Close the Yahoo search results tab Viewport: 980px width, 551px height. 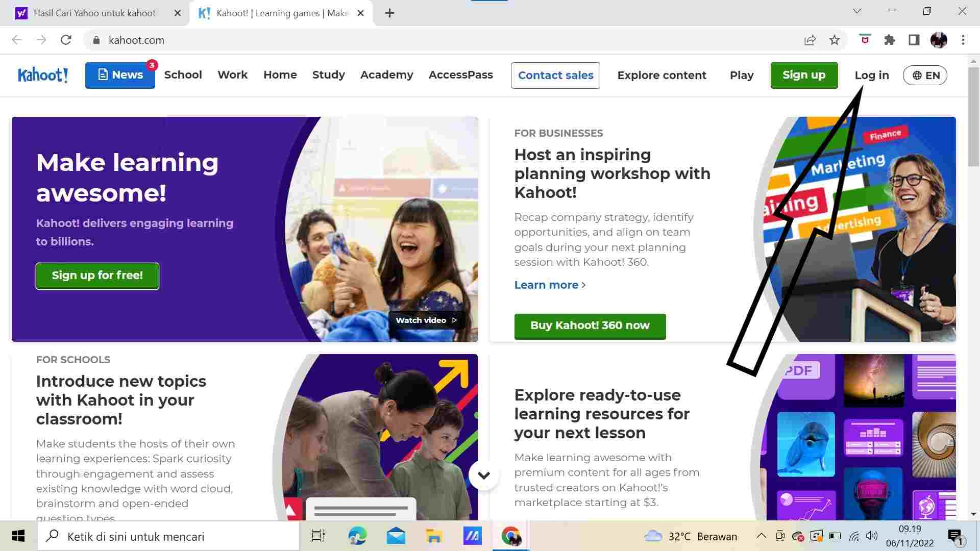click(x=178, y=13)
